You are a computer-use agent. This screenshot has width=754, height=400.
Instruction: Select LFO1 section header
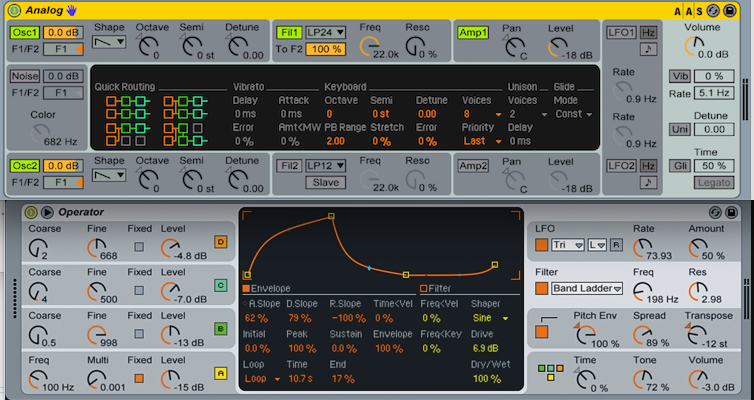coord(621,33)
